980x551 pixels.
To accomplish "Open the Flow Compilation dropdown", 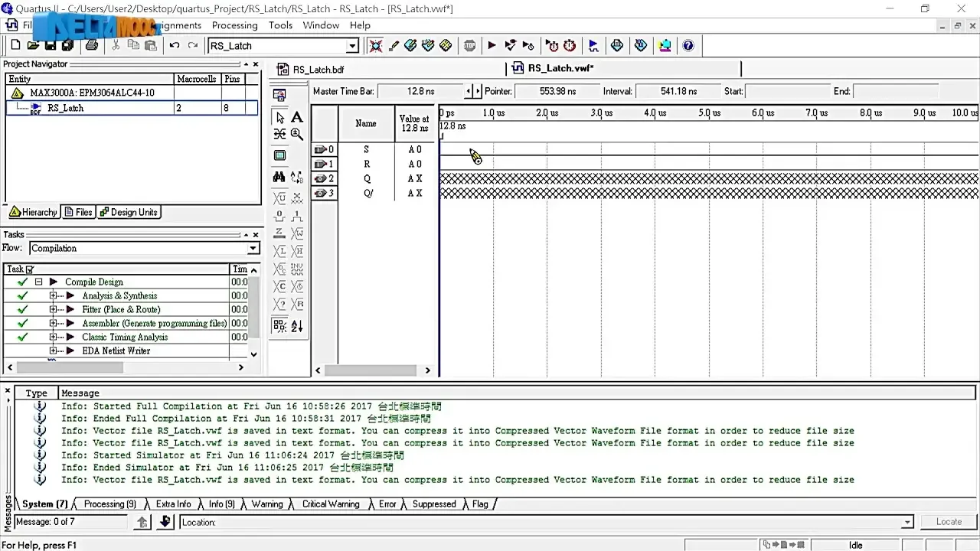I will pyautogui.click(x=253, y=249).
